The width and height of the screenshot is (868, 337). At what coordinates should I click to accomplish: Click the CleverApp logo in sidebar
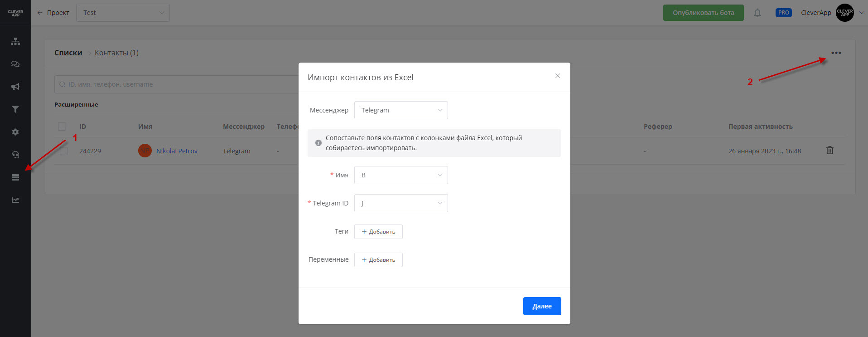pyautogui.click(x=15, y=13)
